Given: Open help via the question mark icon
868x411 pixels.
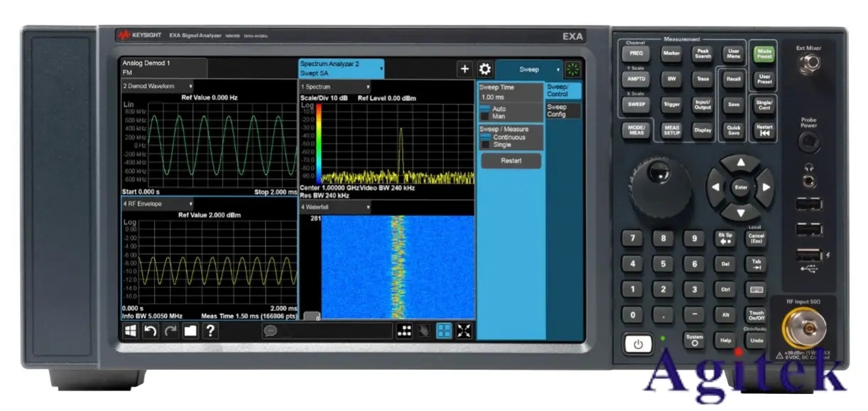Looking at the screenshot, I should 211,331.
